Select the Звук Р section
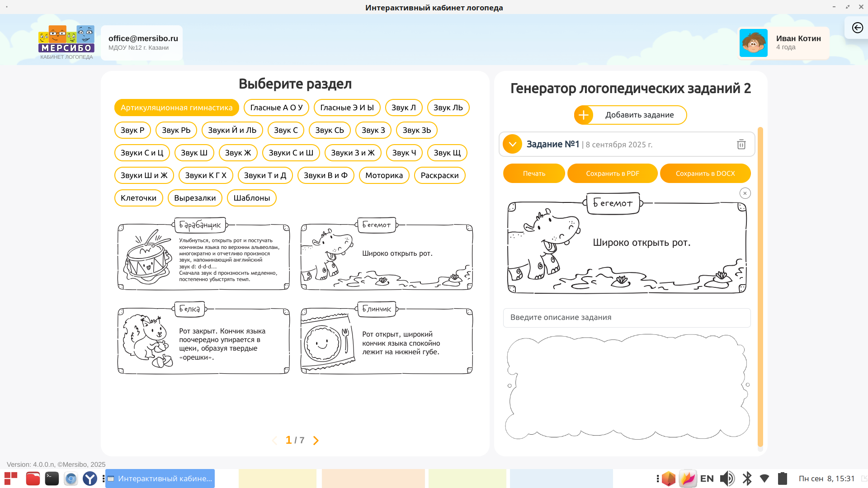This screenshot has height=488, width=868. click(x=132, y=130)
